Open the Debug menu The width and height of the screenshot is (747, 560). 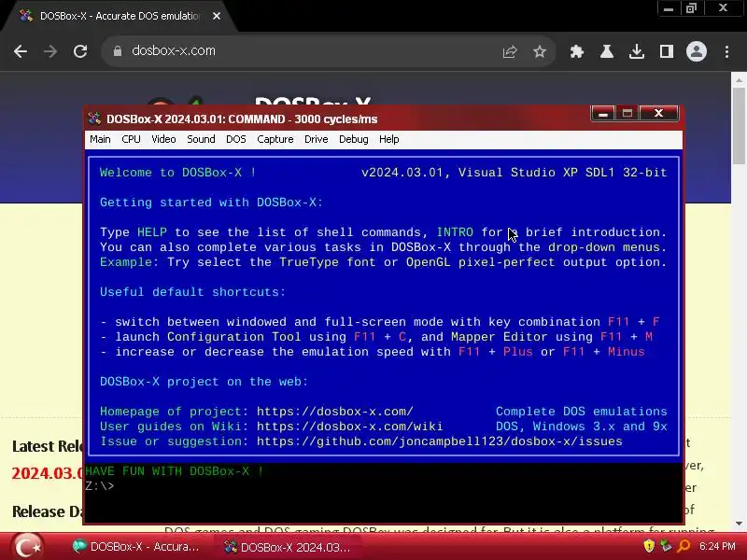(x=354, y=139)
